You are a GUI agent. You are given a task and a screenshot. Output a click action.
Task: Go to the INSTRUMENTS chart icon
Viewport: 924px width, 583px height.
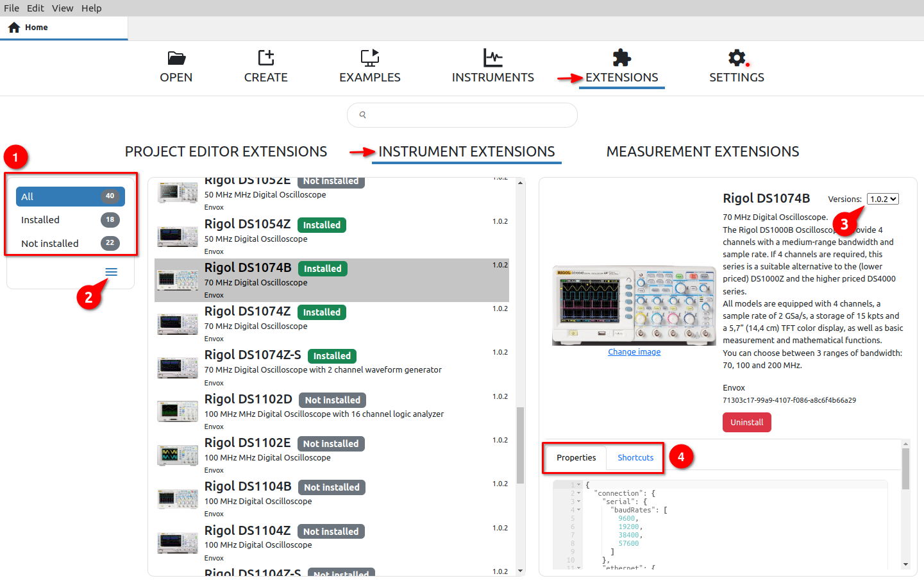pos(493,58)
